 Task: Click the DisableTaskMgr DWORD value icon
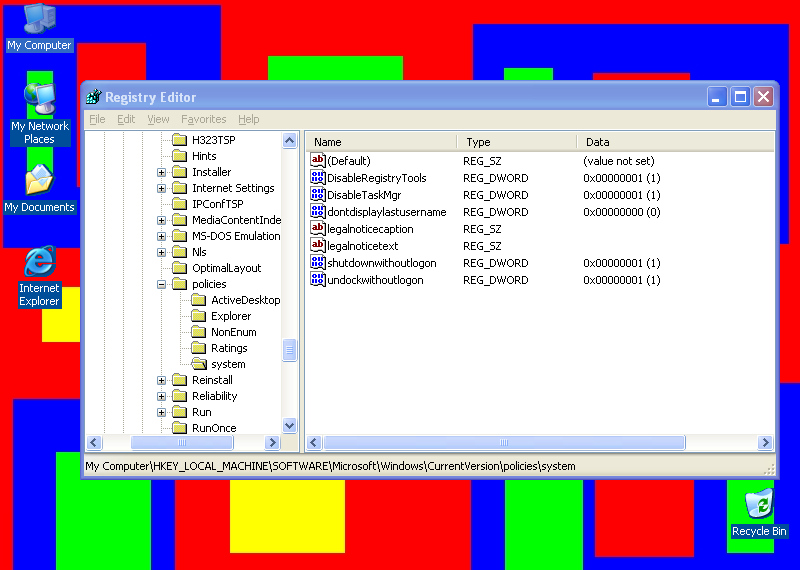point(317,194)
